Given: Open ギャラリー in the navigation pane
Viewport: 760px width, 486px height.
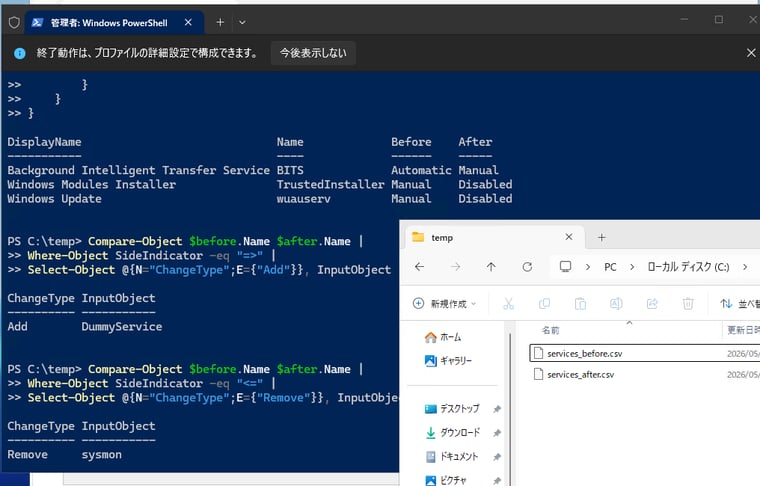Looking at the screenshot, I should point(448,361).
